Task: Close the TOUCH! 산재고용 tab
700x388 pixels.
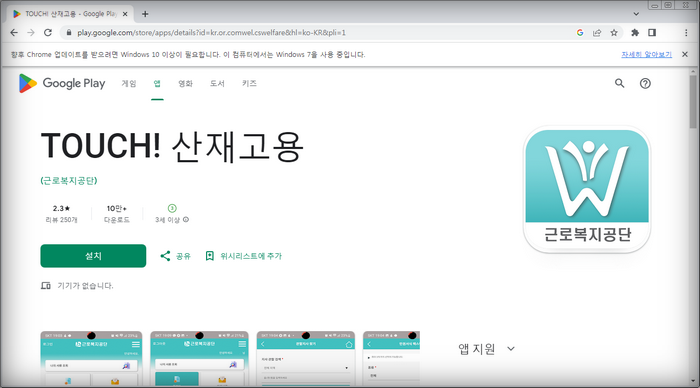Action: tap(125, 14)
